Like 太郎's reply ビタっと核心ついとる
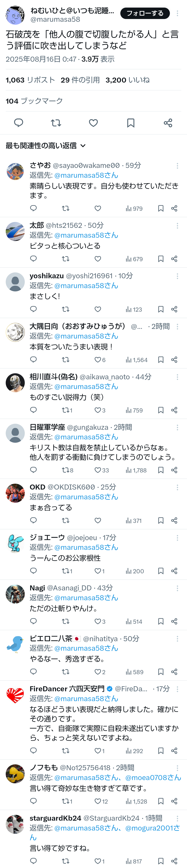The width and height of the screenshot is (187, 868). (x=98, y=259)
